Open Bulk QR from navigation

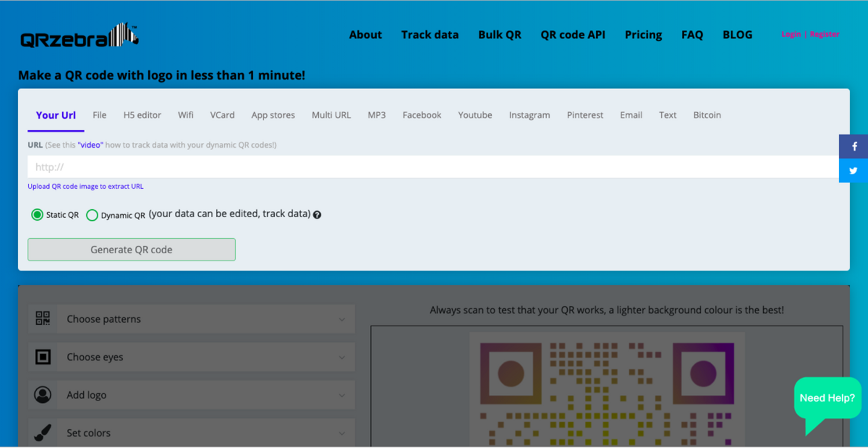[x=500, y=35]
